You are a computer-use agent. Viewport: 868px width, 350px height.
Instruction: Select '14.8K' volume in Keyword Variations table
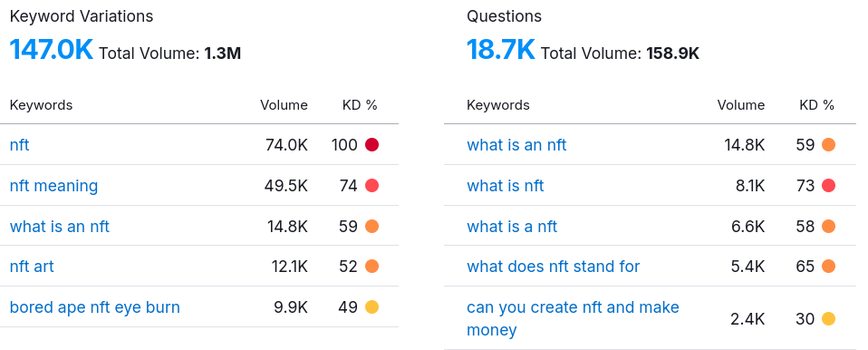287,227
